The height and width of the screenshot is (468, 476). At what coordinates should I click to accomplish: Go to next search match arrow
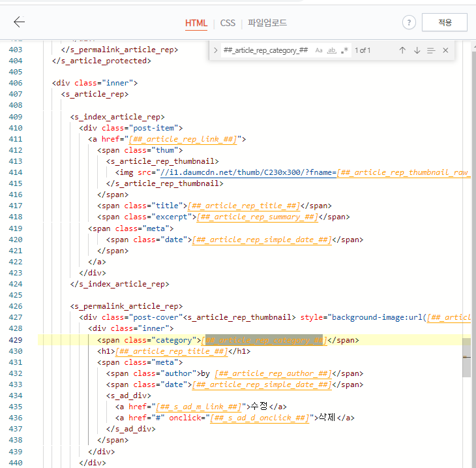[x=417, y=50]
